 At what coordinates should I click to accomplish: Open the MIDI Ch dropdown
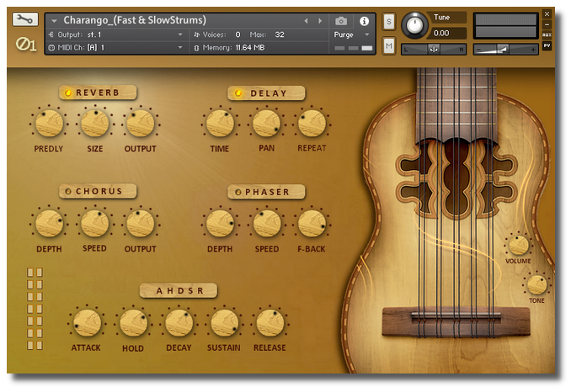coord(116,48)
